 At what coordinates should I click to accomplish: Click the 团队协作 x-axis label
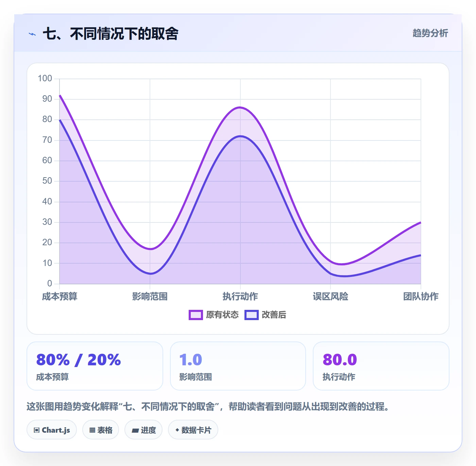point(421,297)
